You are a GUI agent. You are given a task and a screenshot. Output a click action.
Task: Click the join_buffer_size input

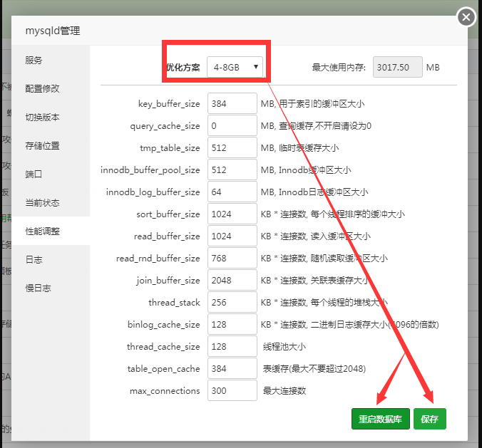click(x=232, y=281)
